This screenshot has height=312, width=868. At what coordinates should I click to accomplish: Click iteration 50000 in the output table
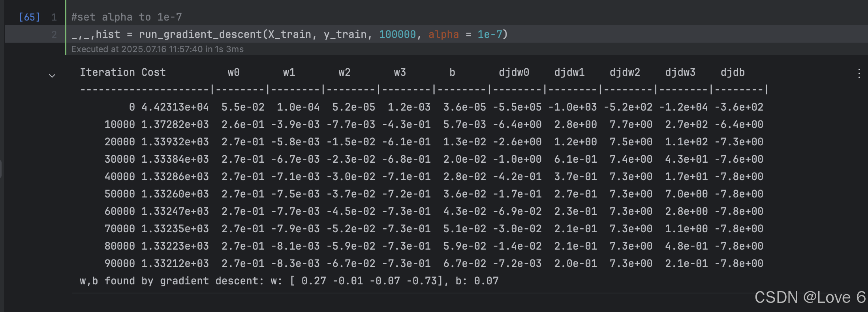(x=120, y=194)
